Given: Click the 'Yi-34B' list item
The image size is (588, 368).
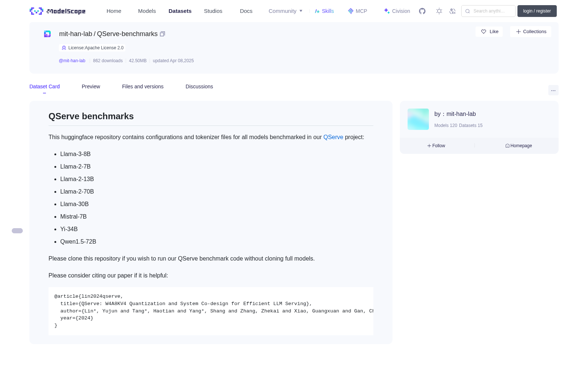Looking at the screenshot, I should tap(69, 229).
